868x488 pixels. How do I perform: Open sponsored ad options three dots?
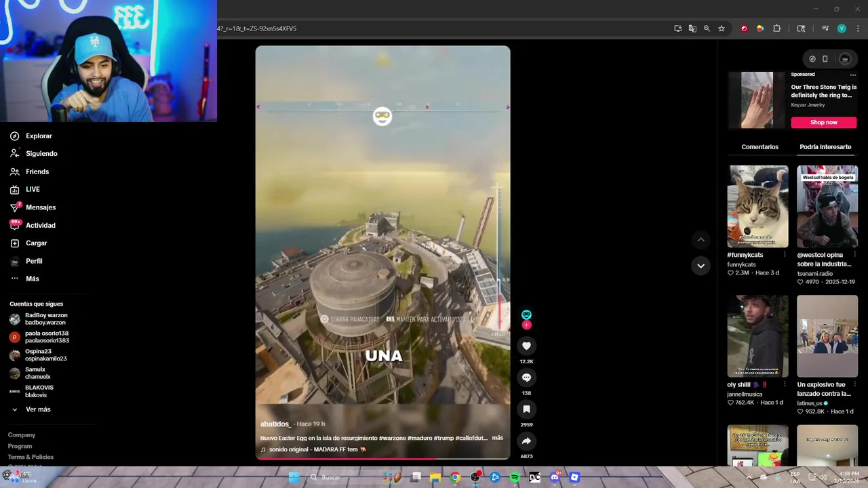point(853,75)
